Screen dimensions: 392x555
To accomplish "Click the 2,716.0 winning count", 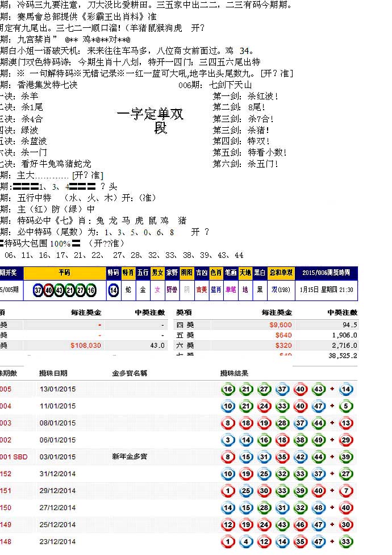I will click(x=344, y=345).
